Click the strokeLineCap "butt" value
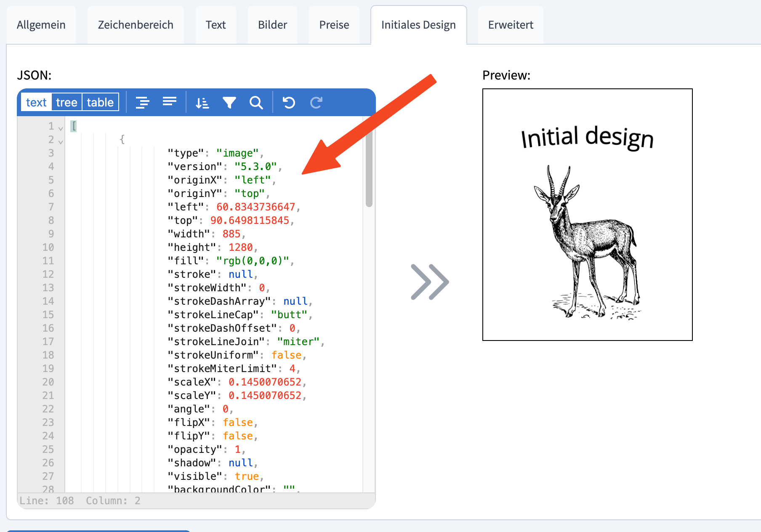This screenshot has width=761, height=532. [289, 315]
